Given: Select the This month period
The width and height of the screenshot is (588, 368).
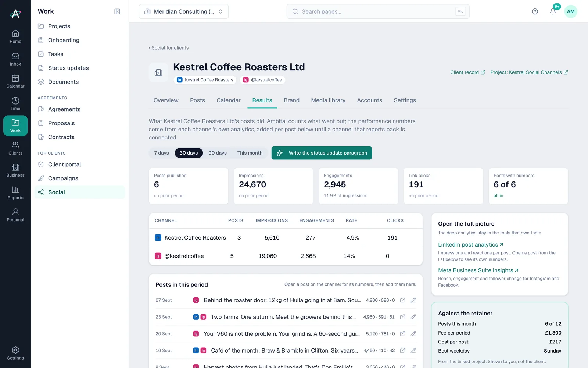Looking at the screenshot, I should [x=250, y=153].
